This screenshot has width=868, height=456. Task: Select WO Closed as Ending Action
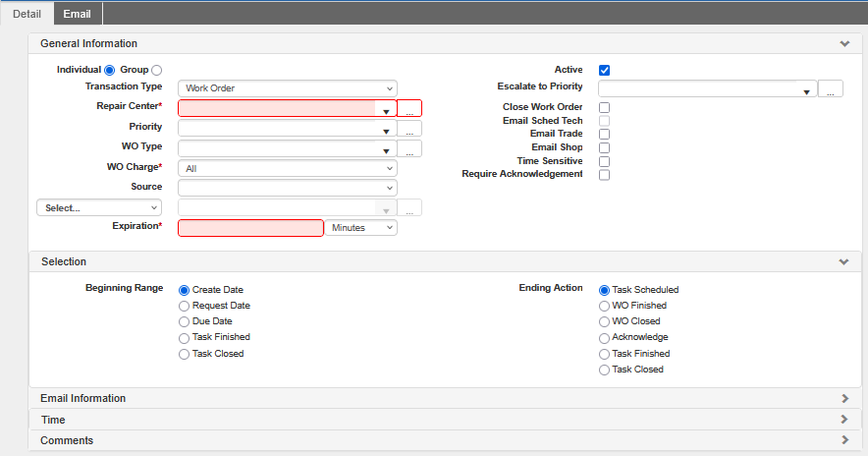pyautogui.click(x=604, y=321)
